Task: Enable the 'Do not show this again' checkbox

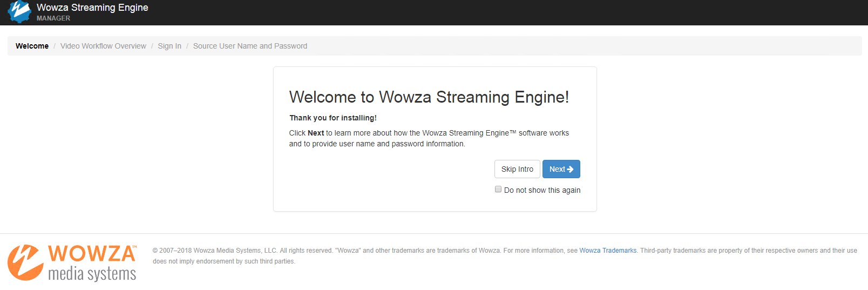Action: pyautogui.click(x=498, y=190)
